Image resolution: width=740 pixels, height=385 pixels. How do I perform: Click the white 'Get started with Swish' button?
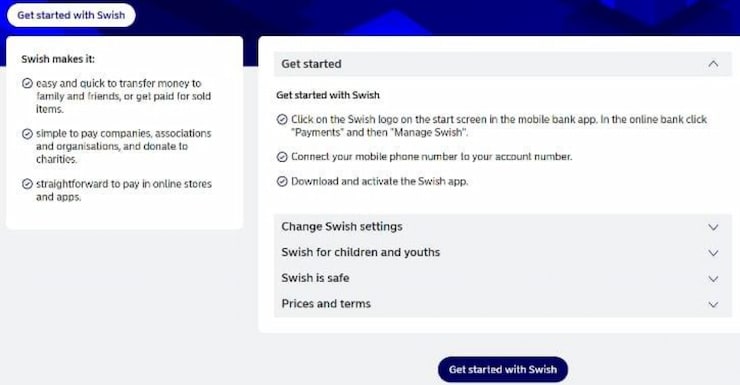point(71,15)
